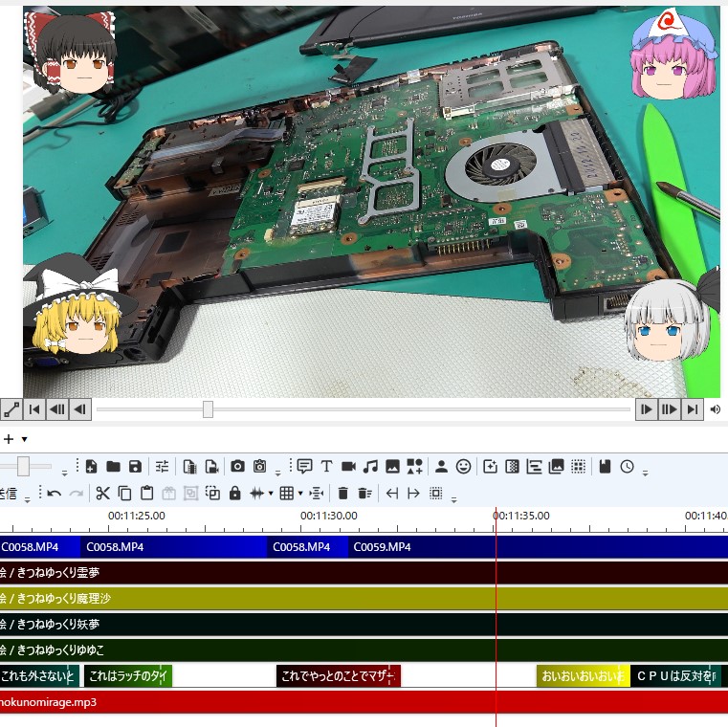Add a shape item
The width and height of the screenshot is (728, 727).
pos(414,466)
